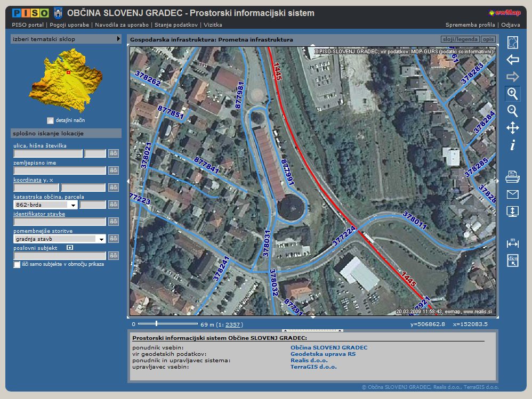The height and width of the screenshot is (399, 532).
Task: Toggle 'išči samo subjekte v območju prikaza'
Action: (x=17, y=264)
